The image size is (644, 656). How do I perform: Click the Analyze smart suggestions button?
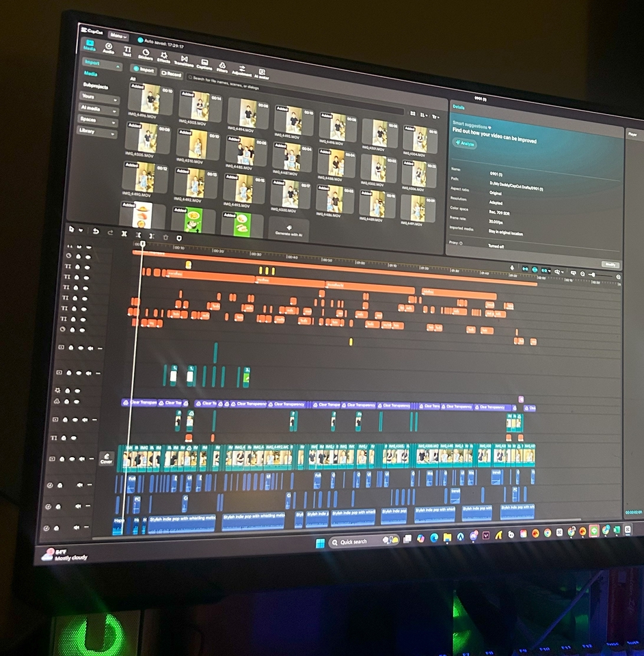465,143
